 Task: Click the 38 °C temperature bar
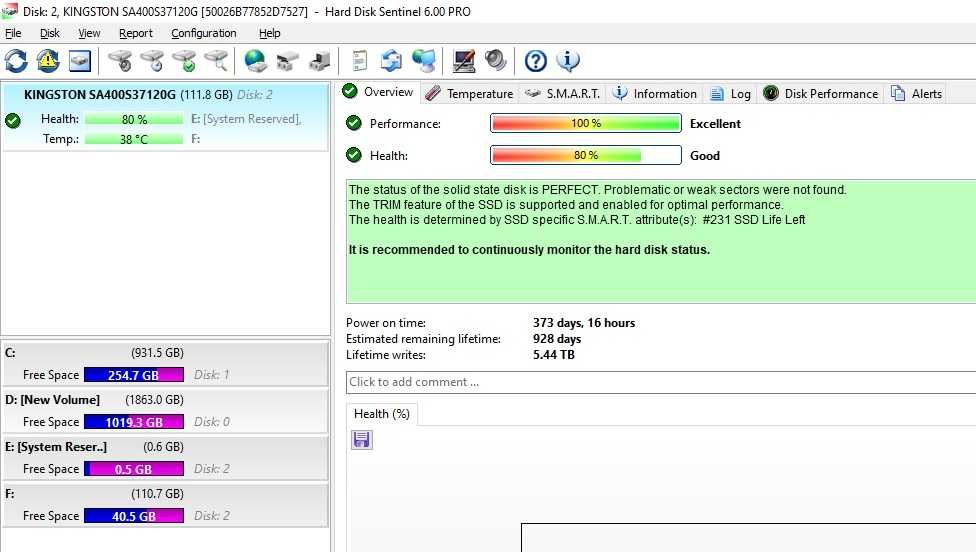coord(134,139)
